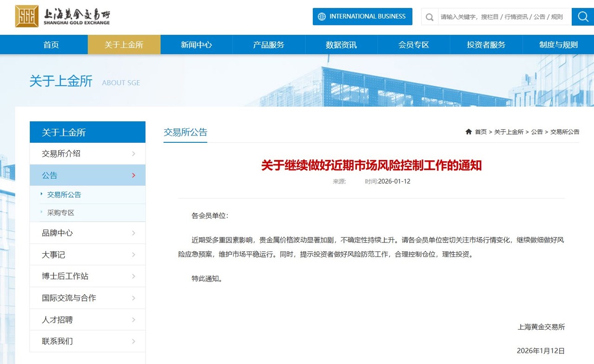The image size is (594, 364).
Task: Click the Shanghai Gold Exchange logo
Action: click(62, 16)
